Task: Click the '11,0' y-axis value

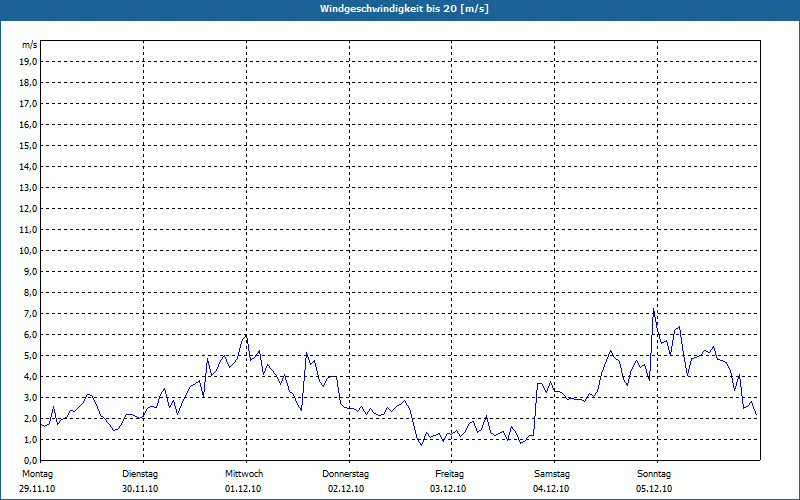Action: [28, 230]
